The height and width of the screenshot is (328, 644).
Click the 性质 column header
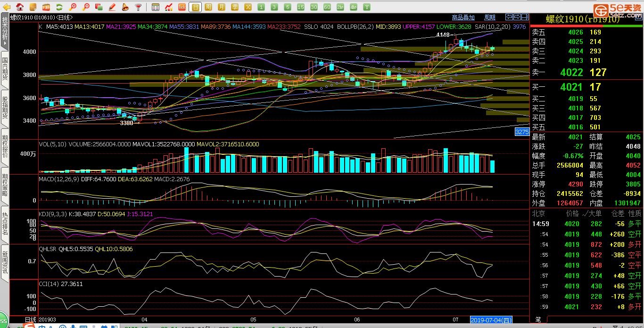coord(635,214)
